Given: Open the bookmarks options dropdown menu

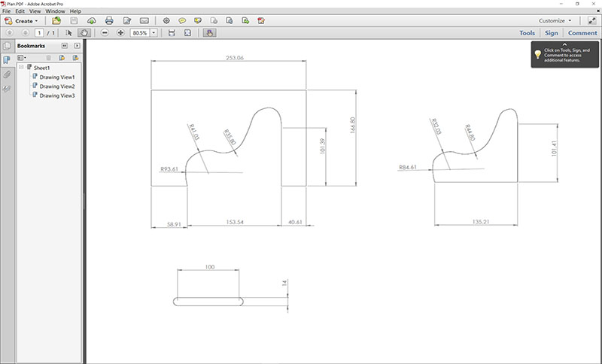Looking at the screenshot, I should pyautogui.click(x=22, y=58).
